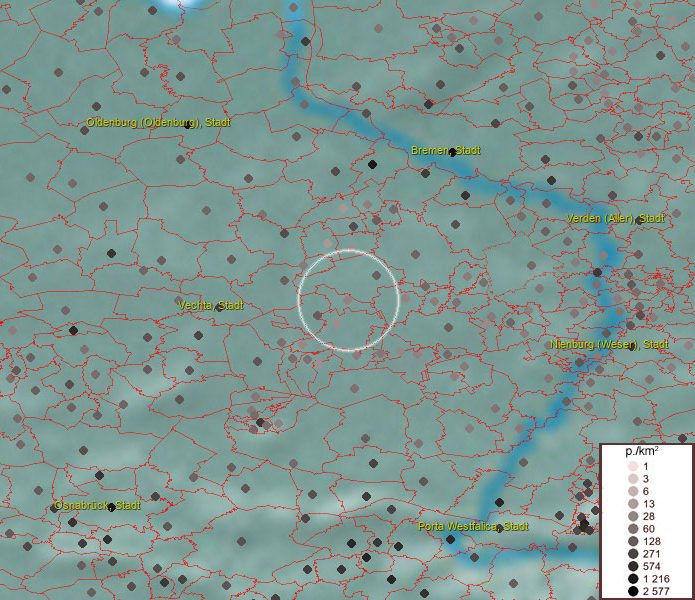Click the point marker beside Vechta label
The height and width of the screenshot is (600, 695).
tap(219, 307)
